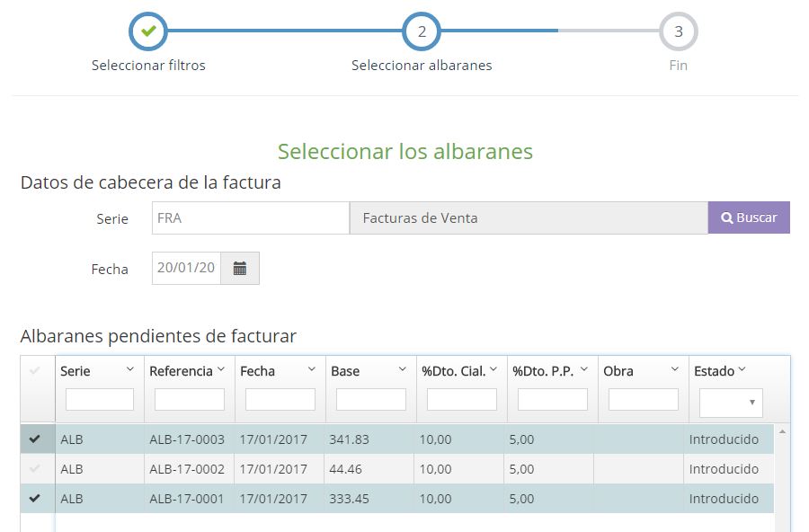
Task: Click step 3 circle Fin
Action: [x=679, y=31]
